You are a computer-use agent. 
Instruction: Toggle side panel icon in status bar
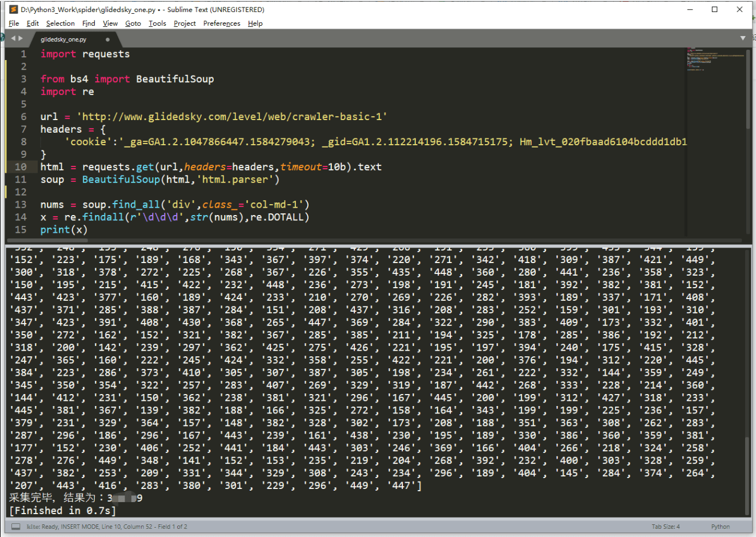click(16, 527)
